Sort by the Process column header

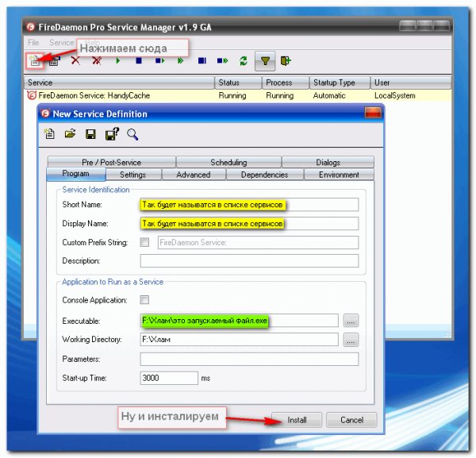286,83
